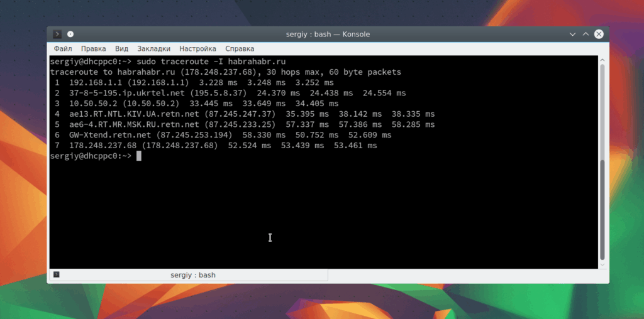Click the scrollbar up arrow
Image resolution: width=644 pixels, height=319 pixels.
point(602,60)
